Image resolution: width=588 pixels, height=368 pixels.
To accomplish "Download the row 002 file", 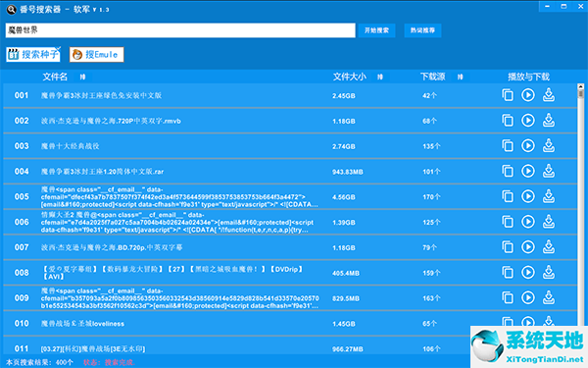I will (x=549, y=121).
